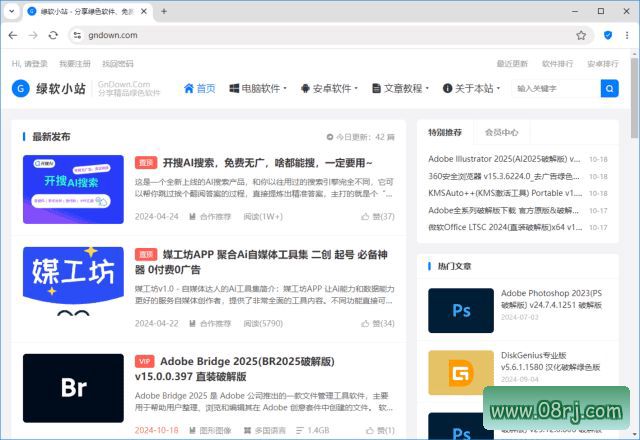
Task: Open 最近更新 link
Action: click(x=512, y=64)
